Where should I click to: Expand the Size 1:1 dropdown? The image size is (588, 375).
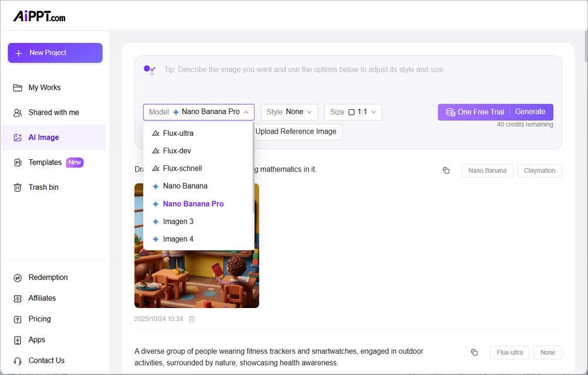click(x=353, y=112)
